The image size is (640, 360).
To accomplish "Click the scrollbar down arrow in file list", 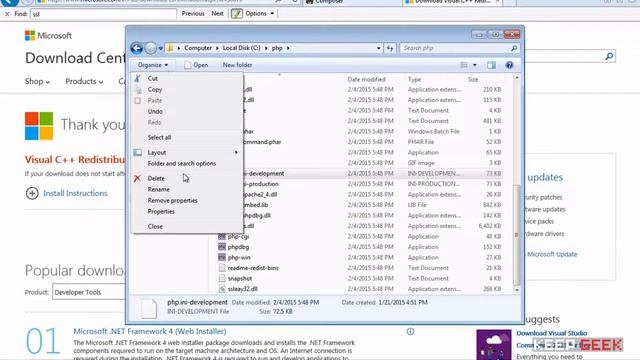I will click(x=517, y=289).
